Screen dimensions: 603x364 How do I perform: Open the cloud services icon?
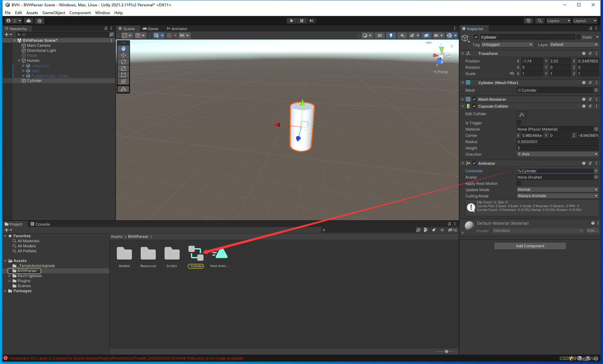click(x=29, y=21)
